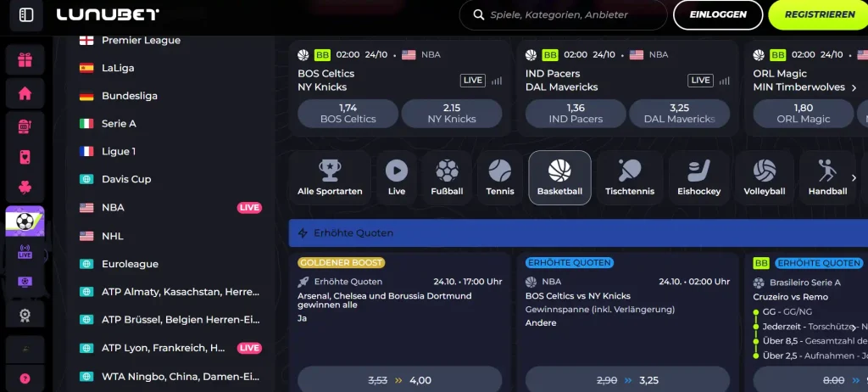Click the Registrieren button
This screenshot has width=868, height=392.
820,15
